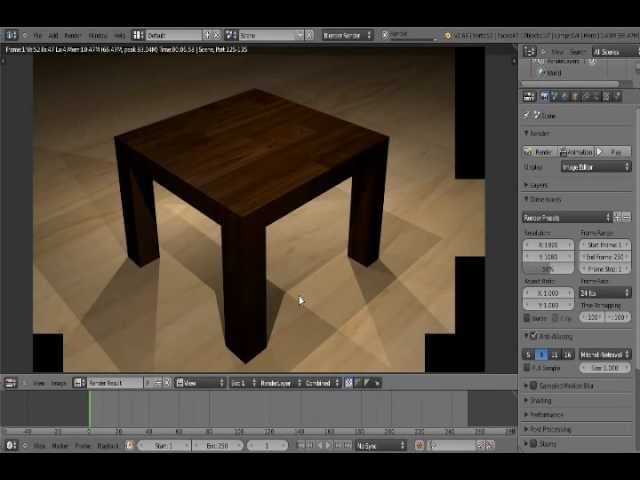This screenshot has width=640, height=480.
Task: Toggle the Border checkbox
Action: [x=527, y=318]
